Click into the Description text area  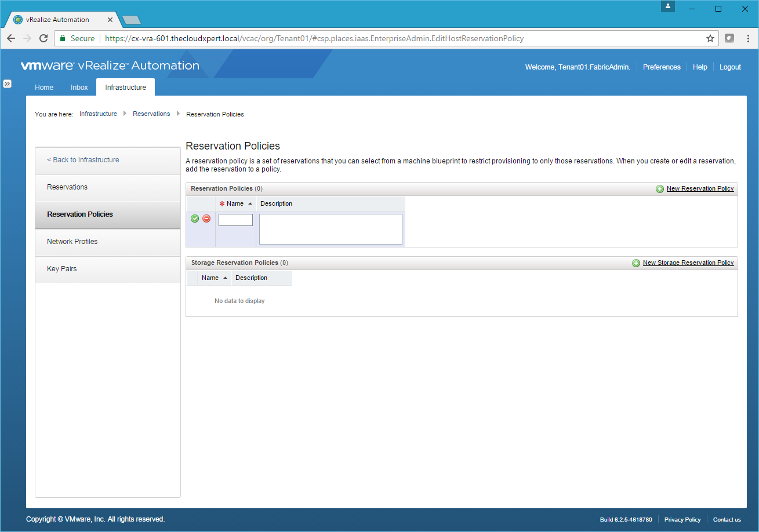click(331, 229)
